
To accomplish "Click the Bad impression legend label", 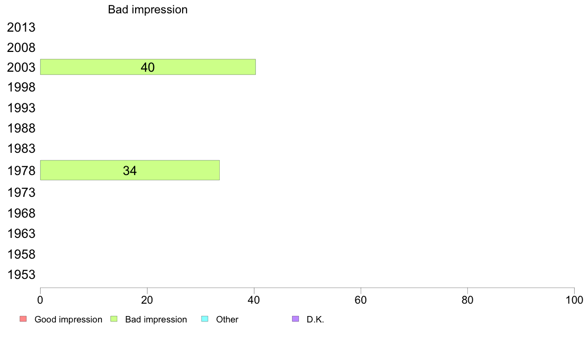I will coord(156,319).
